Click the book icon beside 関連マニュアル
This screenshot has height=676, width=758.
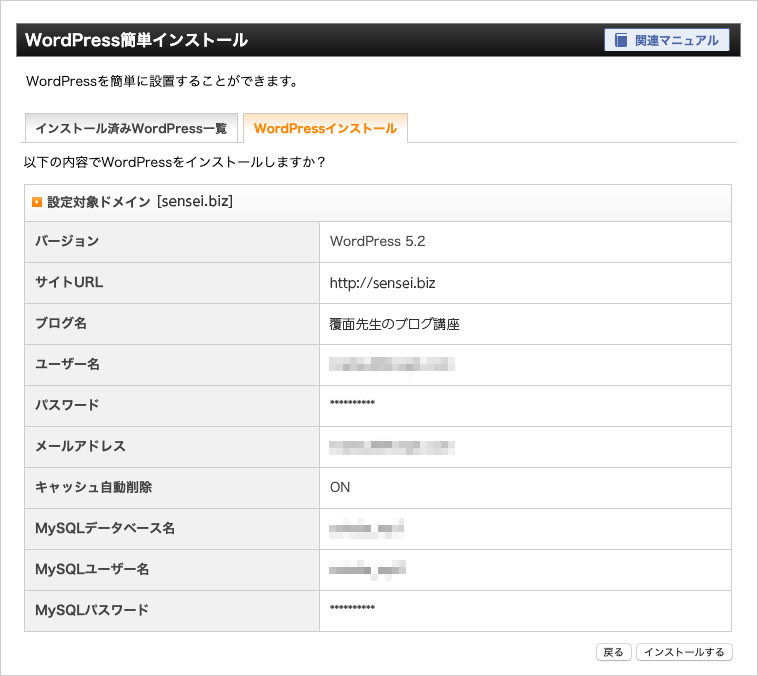pyautogui.click(x=621, y=40)
